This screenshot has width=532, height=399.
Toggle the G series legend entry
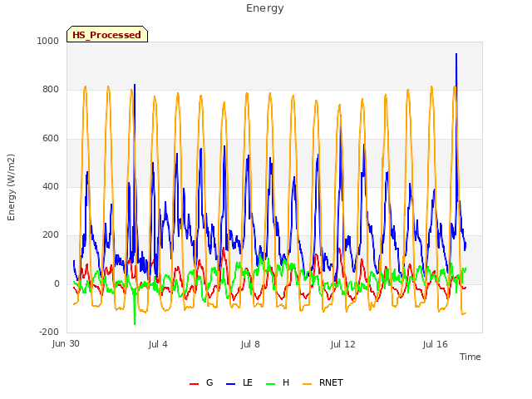[201, 382]
